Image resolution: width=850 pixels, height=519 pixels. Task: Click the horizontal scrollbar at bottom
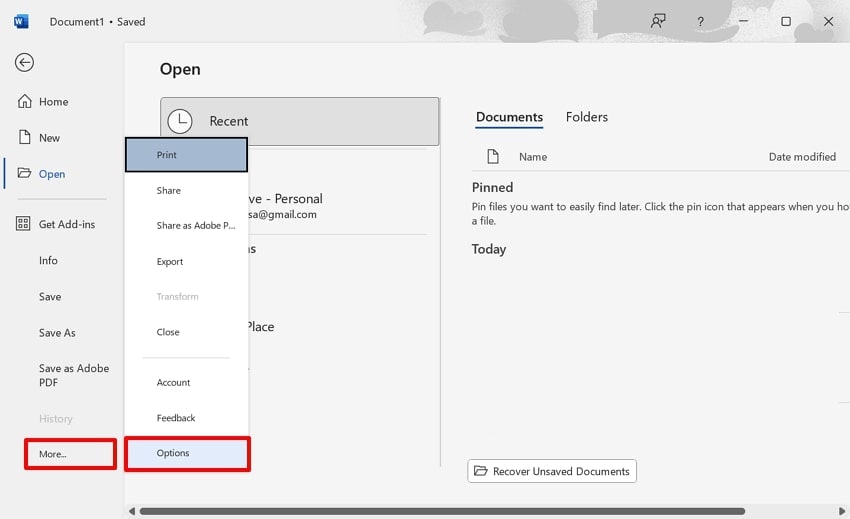tap(440, 511)
